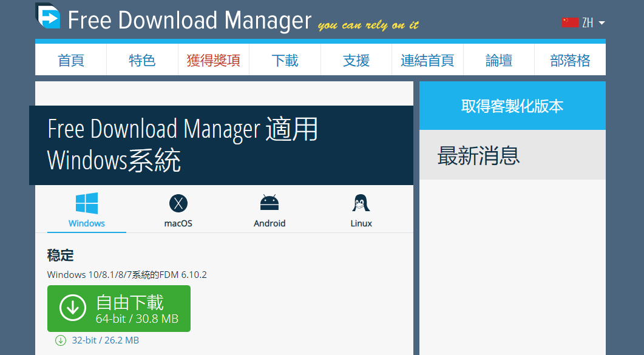Click the 稳定 section label
Screen dimensions: 644x355
(x=60, y=255)
